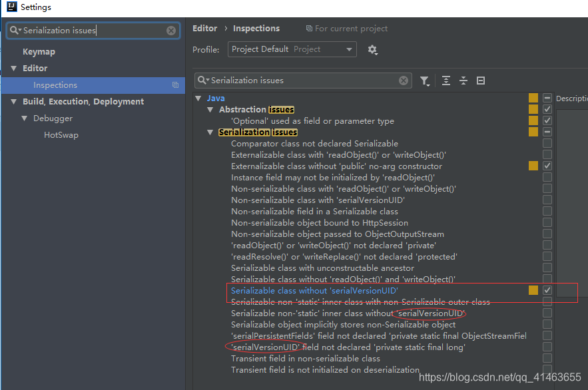Click the pin icon beside 'For current project'
This screenshot has width=588, height=390.
click(306, 28)
